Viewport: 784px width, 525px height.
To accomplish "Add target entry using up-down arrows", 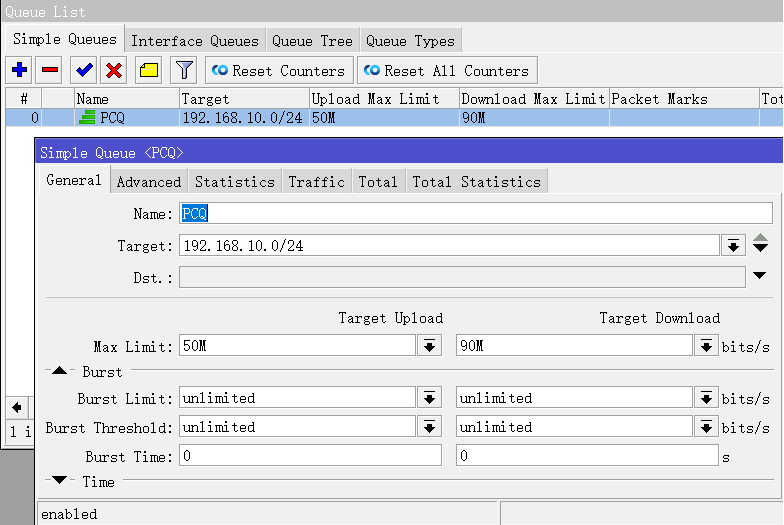I will tap(760, 244).
